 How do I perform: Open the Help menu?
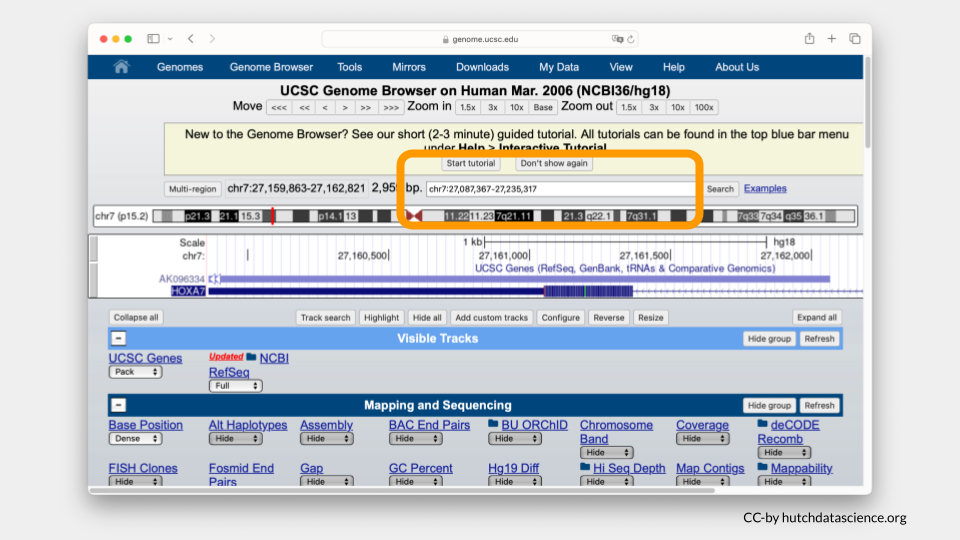[x=673, y=67]
